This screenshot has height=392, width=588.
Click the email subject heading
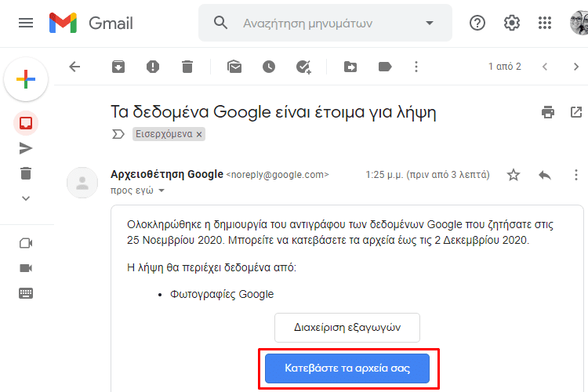[x=274, y=112]
